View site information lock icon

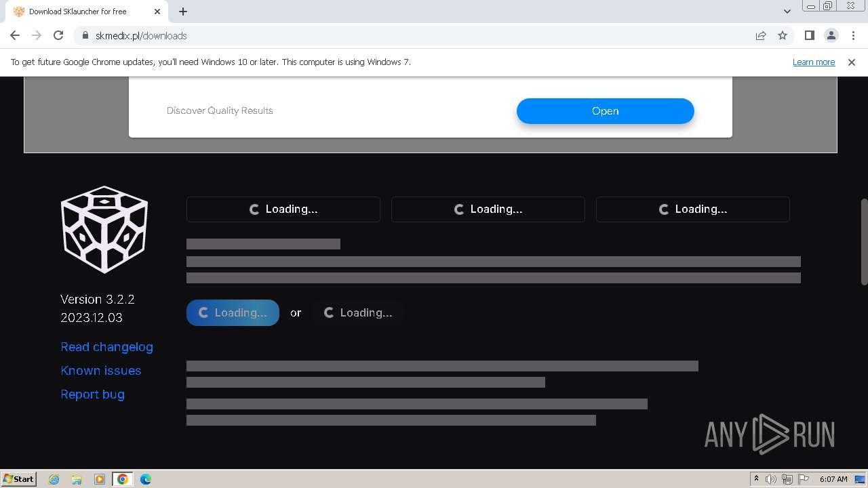[x=85, y=35]
